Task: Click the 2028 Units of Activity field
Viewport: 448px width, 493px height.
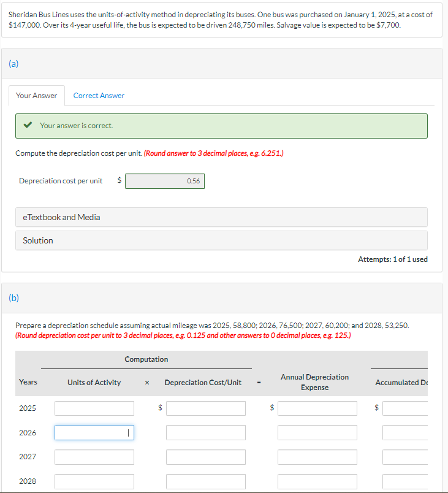Action: point(94,481)
